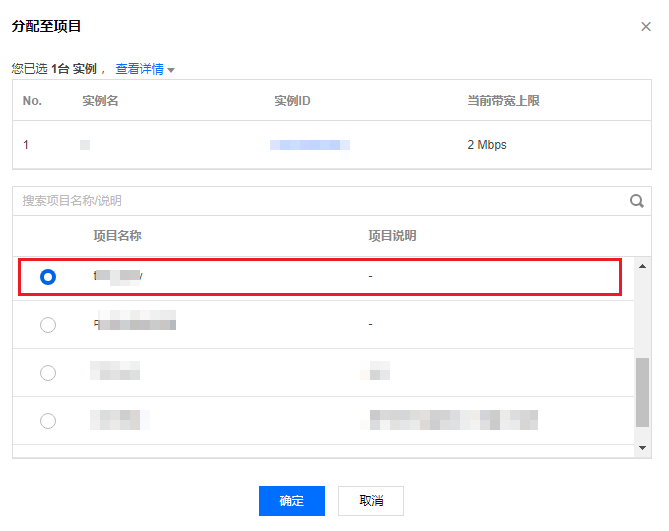Select the fourth project radio button
This screenshot has width=669, height=531.
click(x=48, y=421)
